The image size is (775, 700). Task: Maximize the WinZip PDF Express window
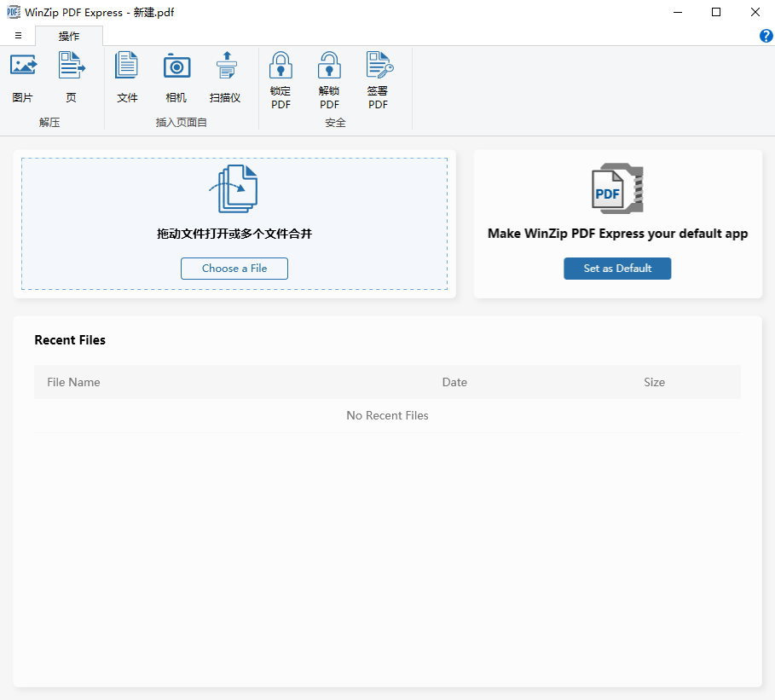(x=716, y=12)
